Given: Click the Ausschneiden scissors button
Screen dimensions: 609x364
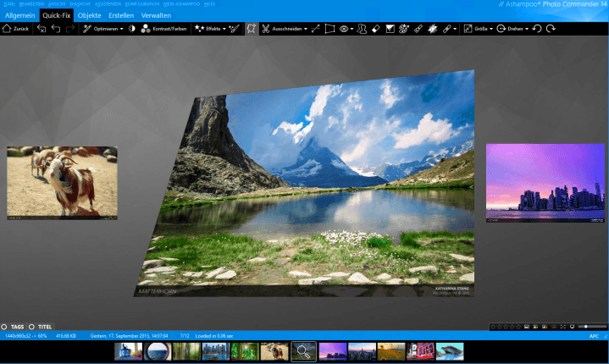Looking at the screenshot, I should pos(282,29).
